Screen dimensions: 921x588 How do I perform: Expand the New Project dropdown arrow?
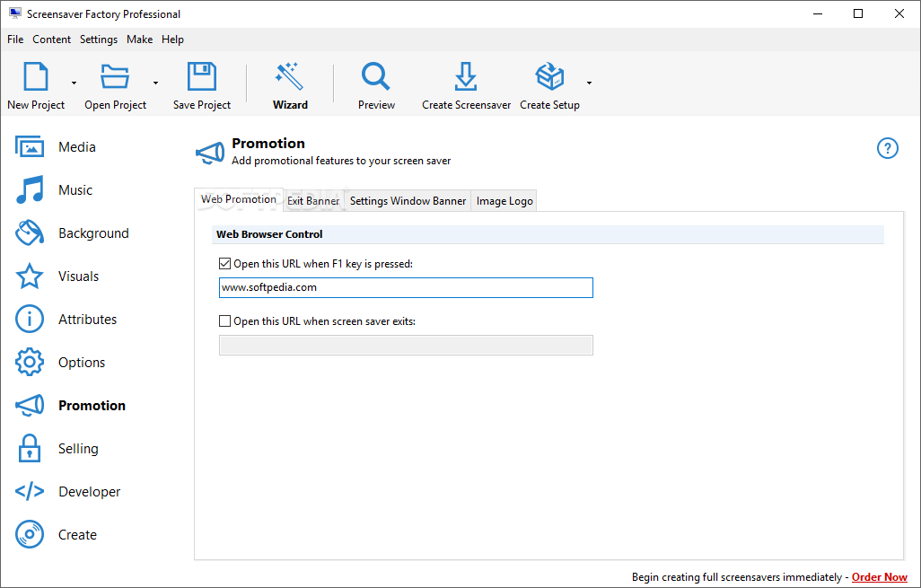click(75, 83)
